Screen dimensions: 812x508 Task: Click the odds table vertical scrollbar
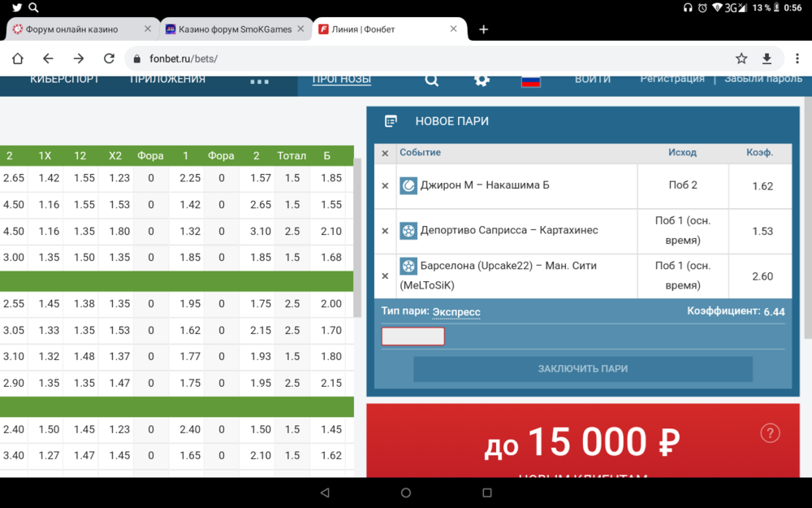point(356,237)
